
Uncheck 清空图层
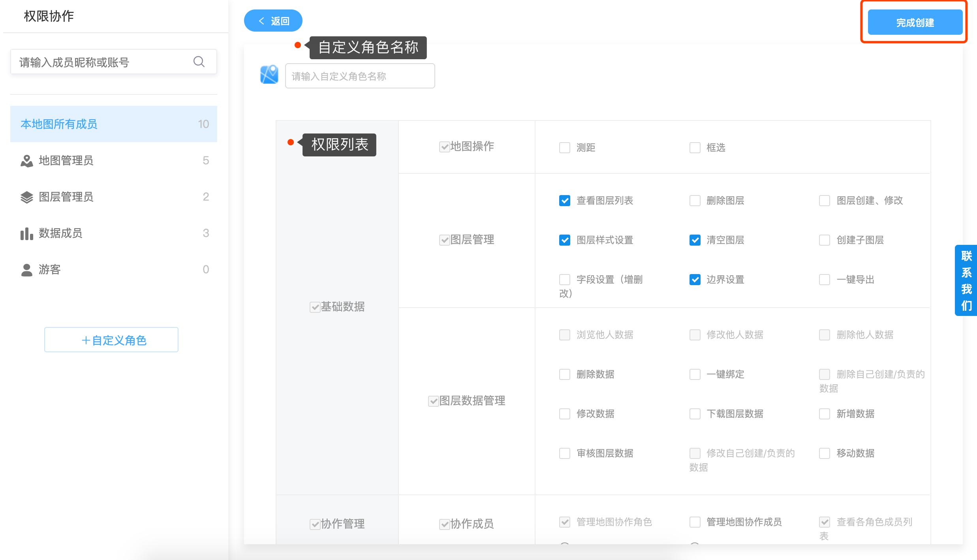[695, 240]
